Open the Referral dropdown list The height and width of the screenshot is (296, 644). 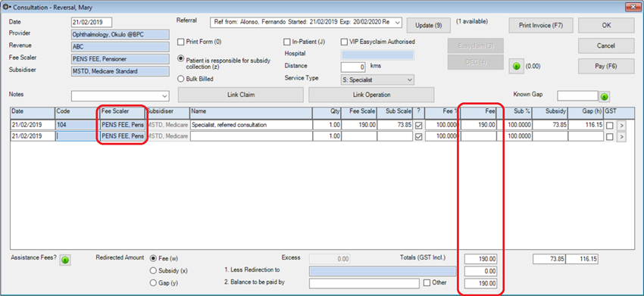click(397, 23)
